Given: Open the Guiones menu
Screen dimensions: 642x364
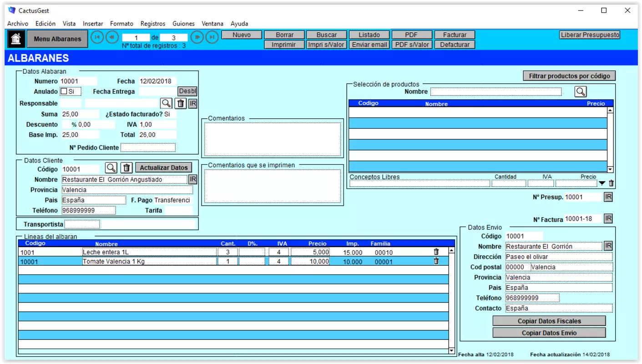Looking at the screenshot, I should 183,24.
